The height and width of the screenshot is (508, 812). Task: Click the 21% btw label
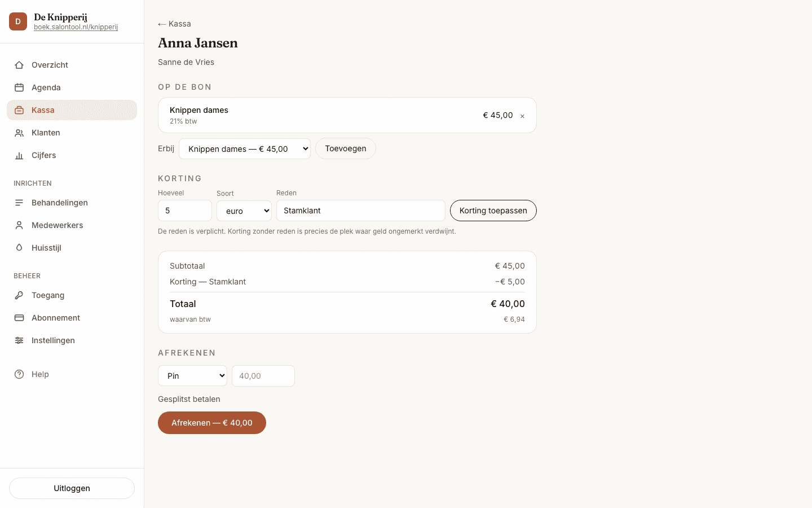click(x=183, y=121)
